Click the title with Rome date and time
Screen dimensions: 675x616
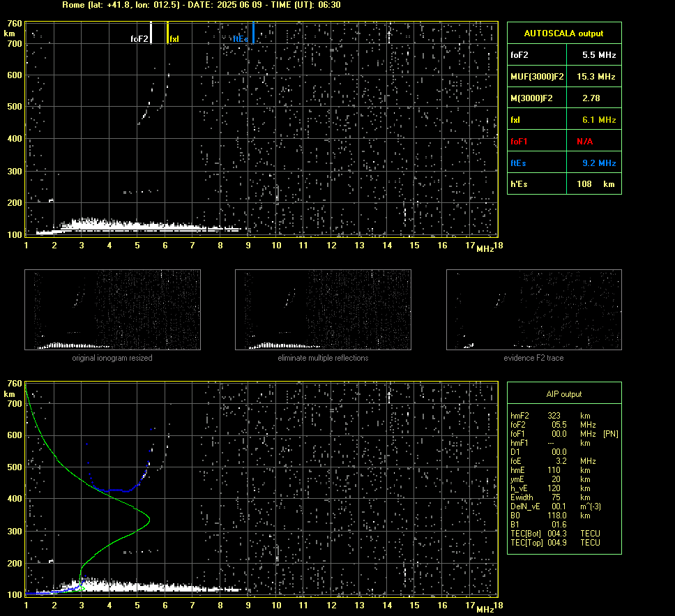click(x=202, y=5)
